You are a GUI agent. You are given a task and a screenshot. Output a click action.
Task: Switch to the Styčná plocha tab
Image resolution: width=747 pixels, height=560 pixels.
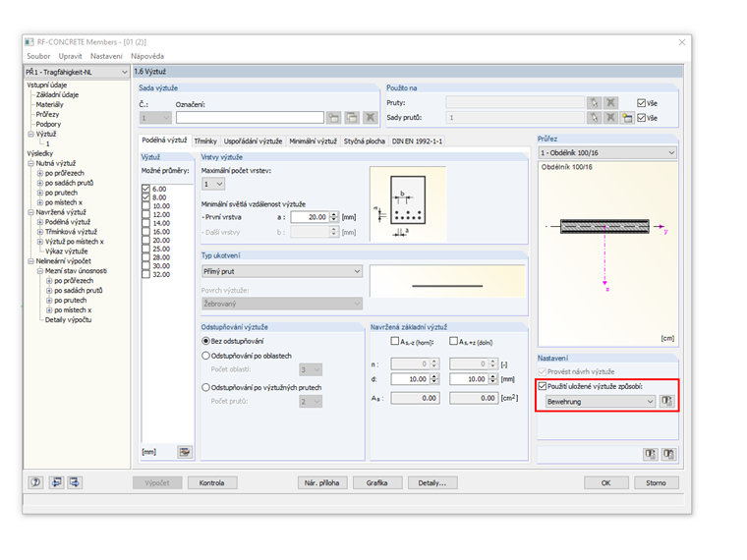click(365, 140)
